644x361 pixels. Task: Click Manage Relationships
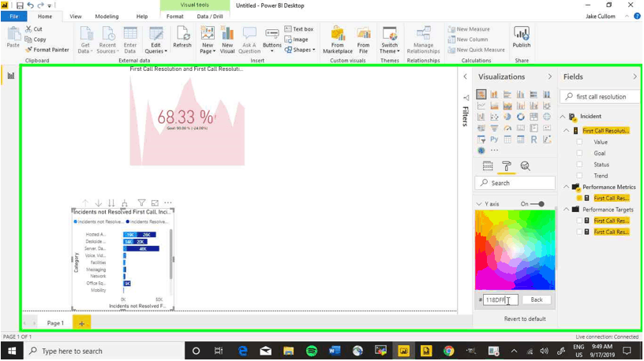pyautogui.click(x=423, y=39)
